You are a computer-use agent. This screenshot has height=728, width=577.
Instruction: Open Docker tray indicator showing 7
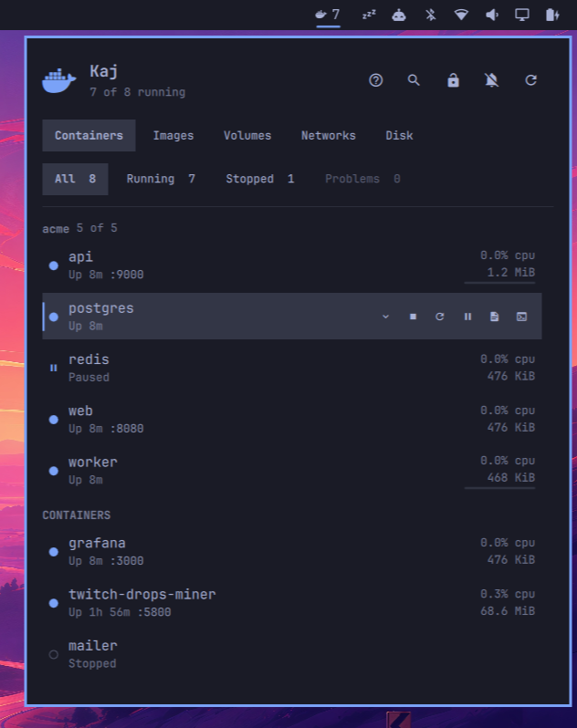tap(328, 15)
